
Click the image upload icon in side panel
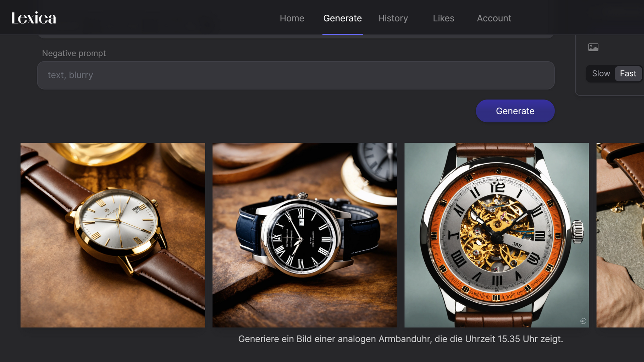tap(593, 47)
